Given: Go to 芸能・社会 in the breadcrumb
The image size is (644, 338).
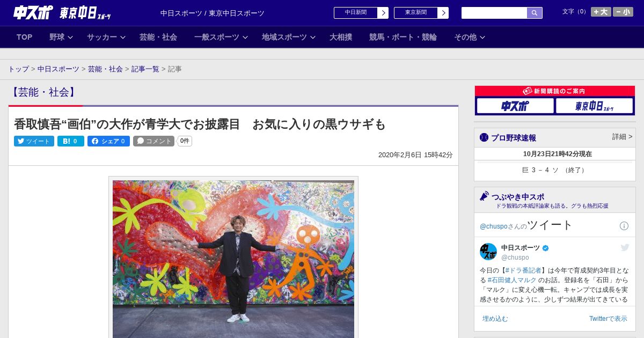Looking at the screenshot, I should coord(105,69).
